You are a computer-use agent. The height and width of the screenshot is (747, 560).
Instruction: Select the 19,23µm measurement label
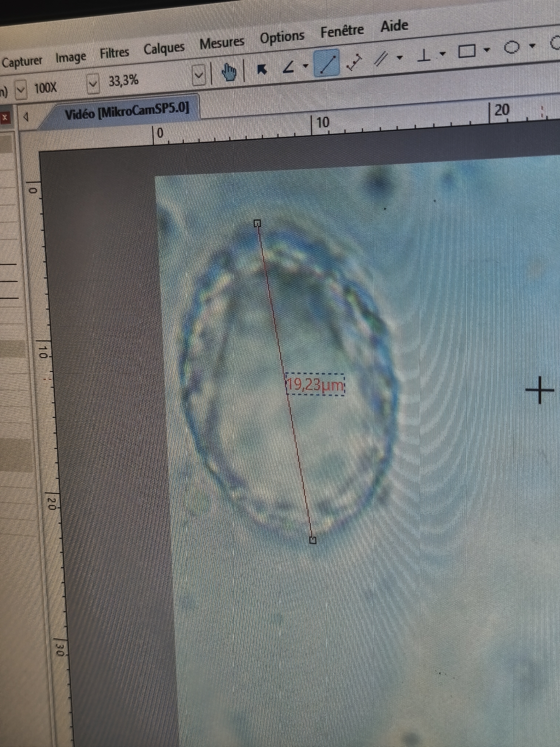315,384
